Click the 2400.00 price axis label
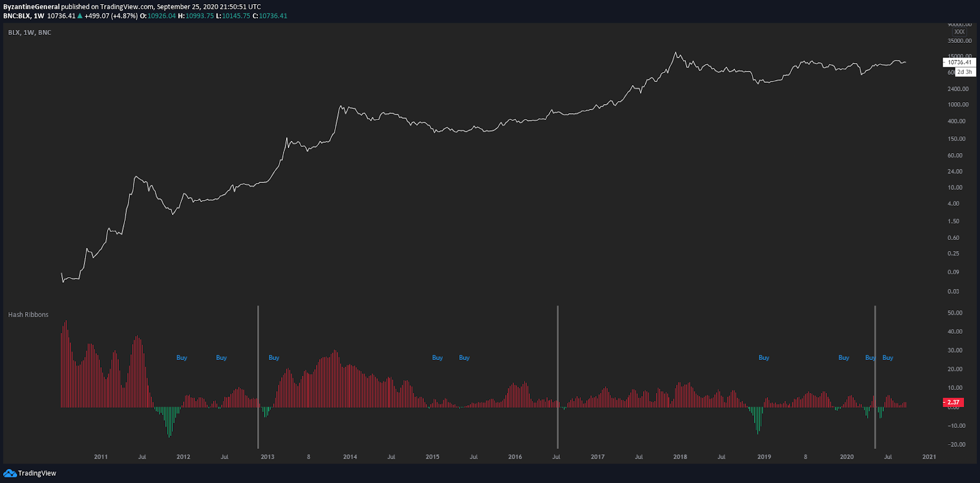Viewport: 980px width, 483px height. click(x=959, y=89)
